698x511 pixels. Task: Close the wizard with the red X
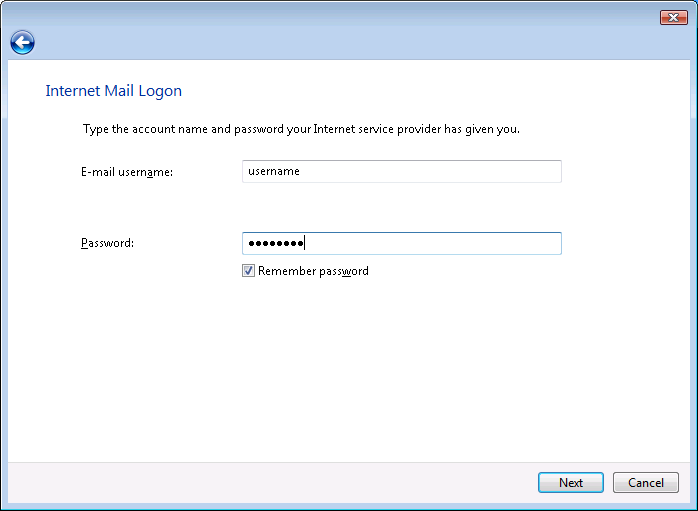click(673, 17)
